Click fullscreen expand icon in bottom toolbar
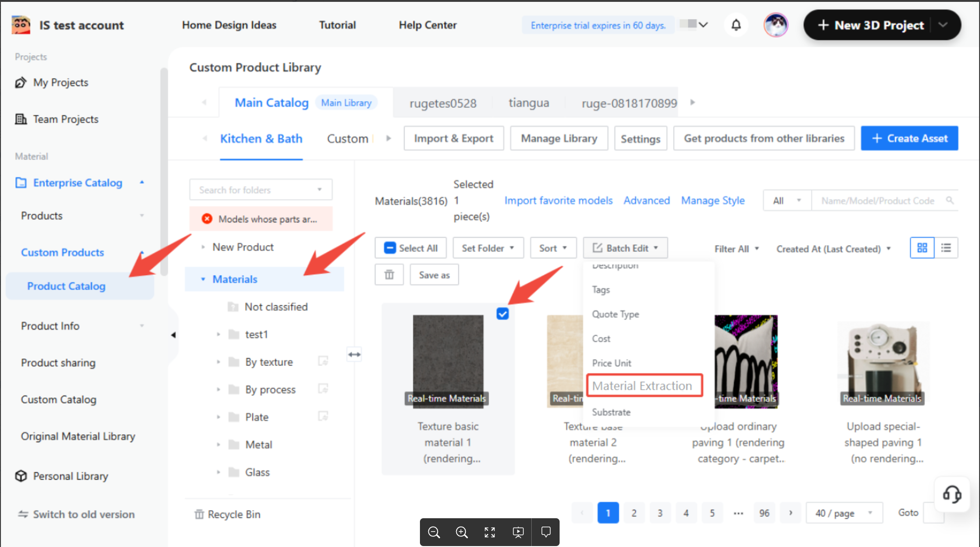Viewport: 980px width, 547px height. tap(490, 532)
